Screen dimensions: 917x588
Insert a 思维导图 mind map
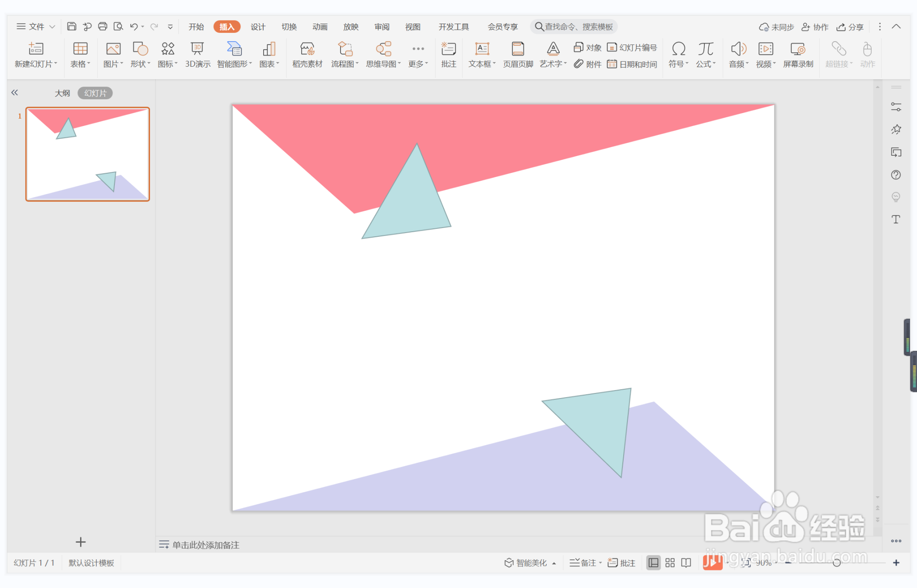[x=383, y=55]
